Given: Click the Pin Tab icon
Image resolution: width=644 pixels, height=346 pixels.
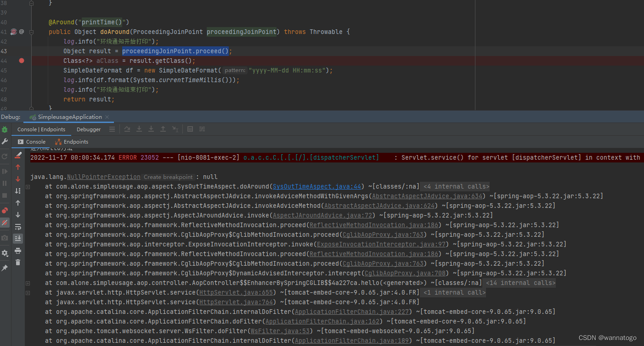Looking at the screenshot, I should [x=5, y=268].
